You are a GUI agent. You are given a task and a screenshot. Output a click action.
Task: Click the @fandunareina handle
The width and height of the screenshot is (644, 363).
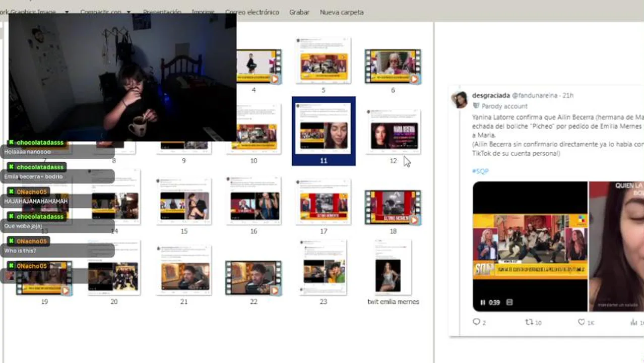tap(535, 95)
